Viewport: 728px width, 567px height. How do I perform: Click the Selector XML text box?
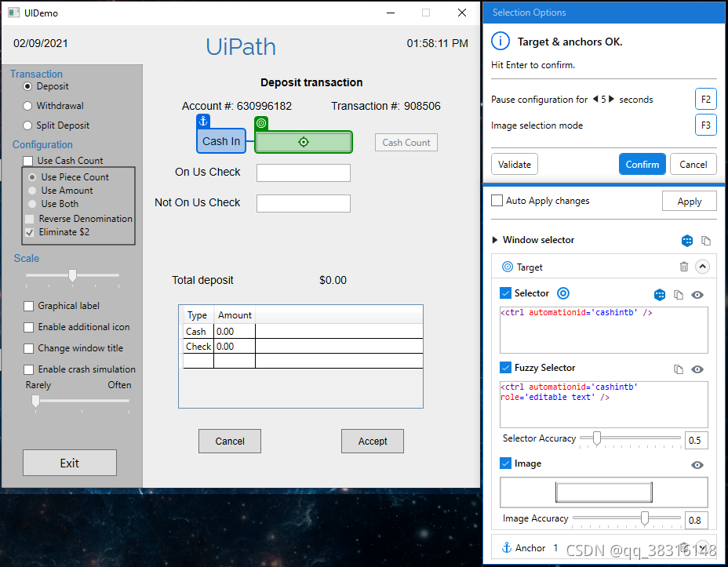point(603,330)
